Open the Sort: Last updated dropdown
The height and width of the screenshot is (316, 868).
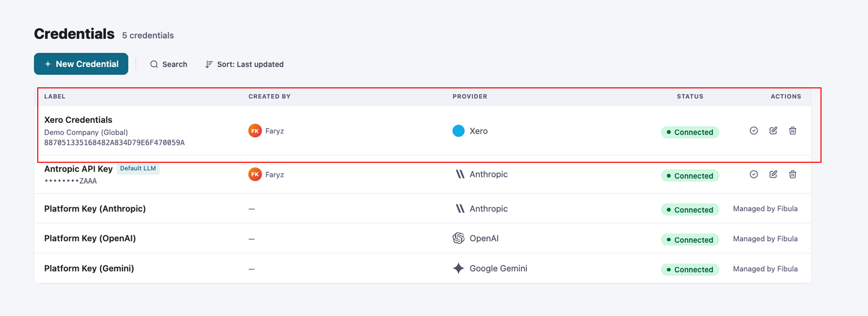point(244,64)
